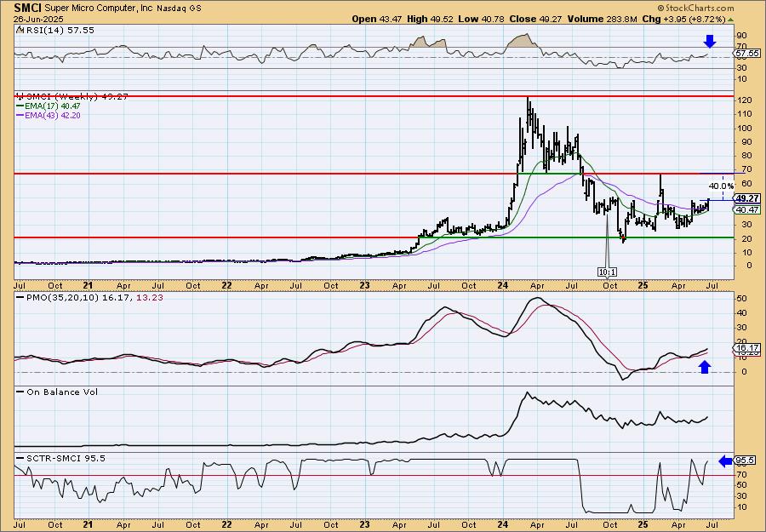Image resolution: width=766 pixels, height=532 pixels.
Task: Select the Low 40.78 value
Action: [482, 19]
